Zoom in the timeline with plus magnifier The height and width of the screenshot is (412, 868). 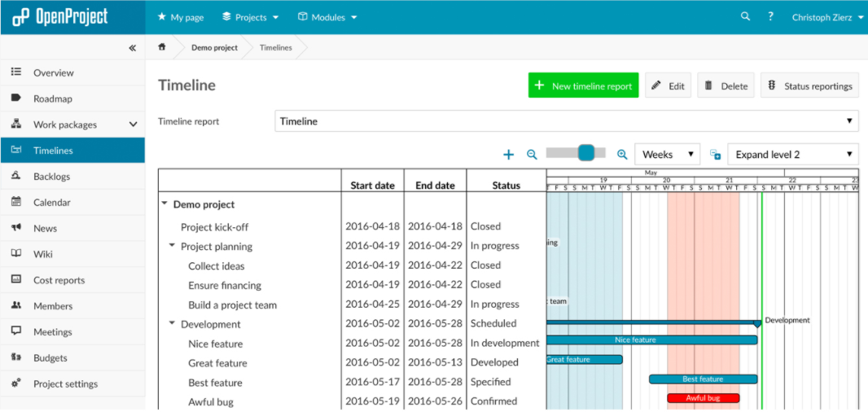(622, 155)
